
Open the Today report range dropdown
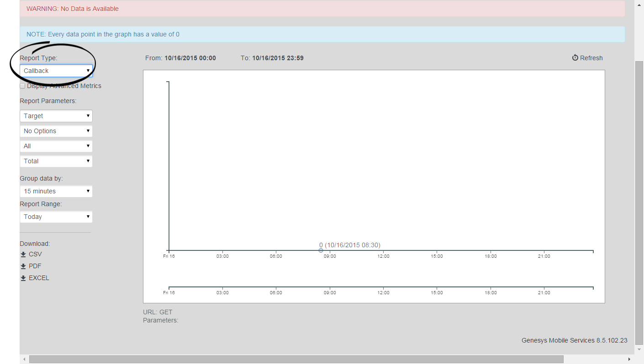click(56, 217)
